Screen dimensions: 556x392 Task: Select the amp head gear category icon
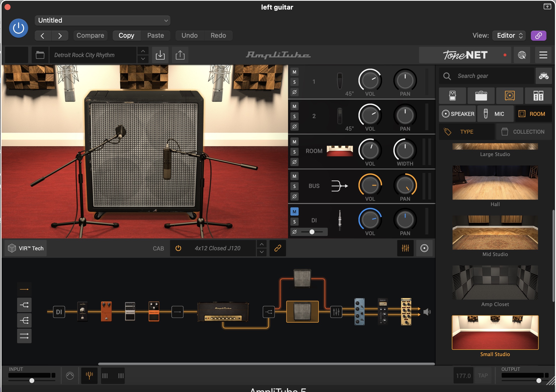tap(481, 96)
